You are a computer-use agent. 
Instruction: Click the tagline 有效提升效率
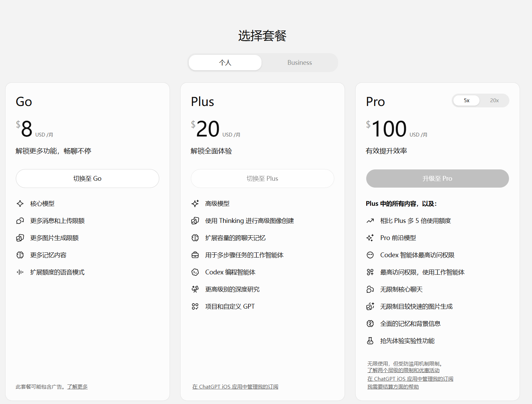pos(386,151)
